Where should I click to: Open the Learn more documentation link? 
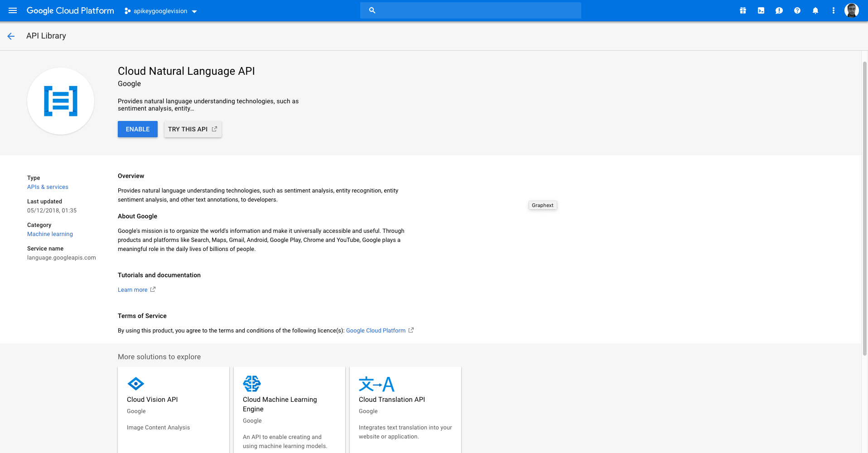(132, 290)
